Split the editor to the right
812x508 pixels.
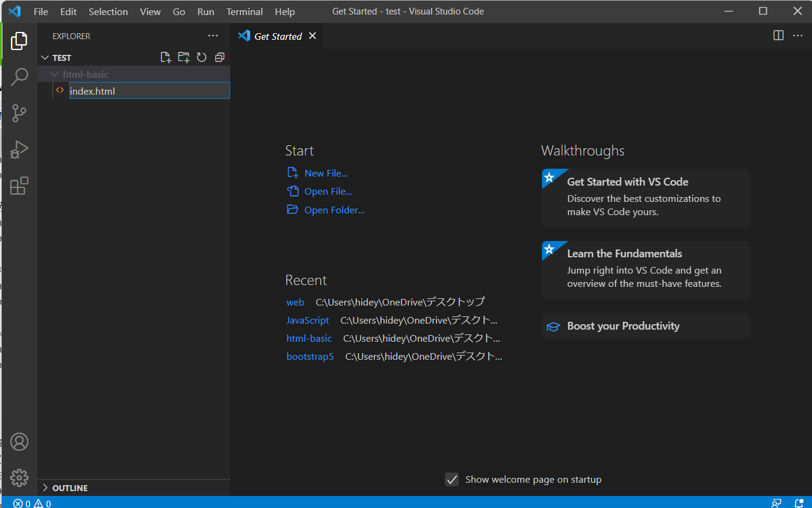(x=778, y=36)
